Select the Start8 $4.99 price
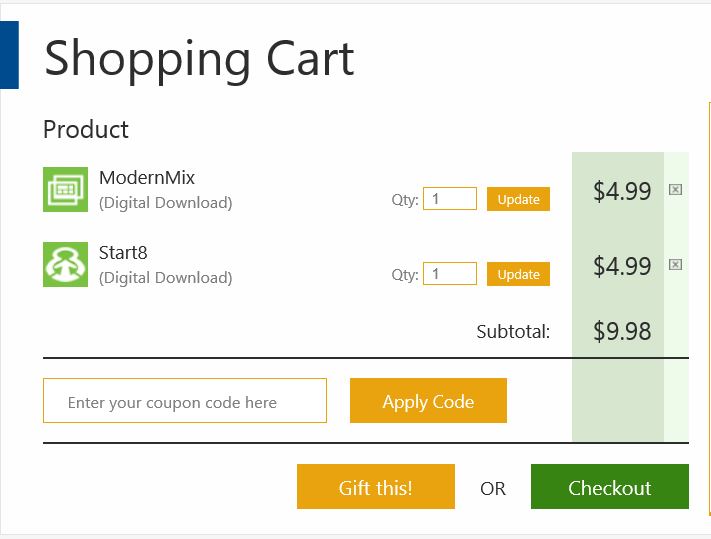Image resolution: width=711 pixels, height=539 pixels. 622,266
